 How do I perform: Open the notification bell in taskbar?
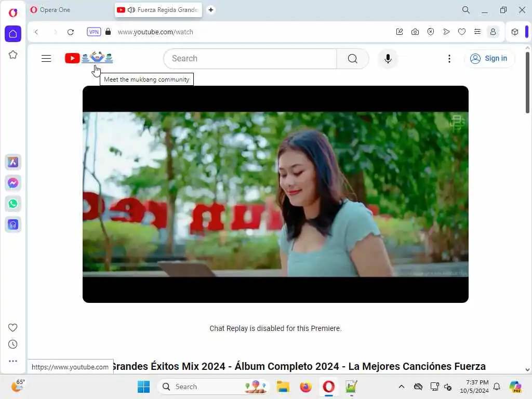[497, 387]
